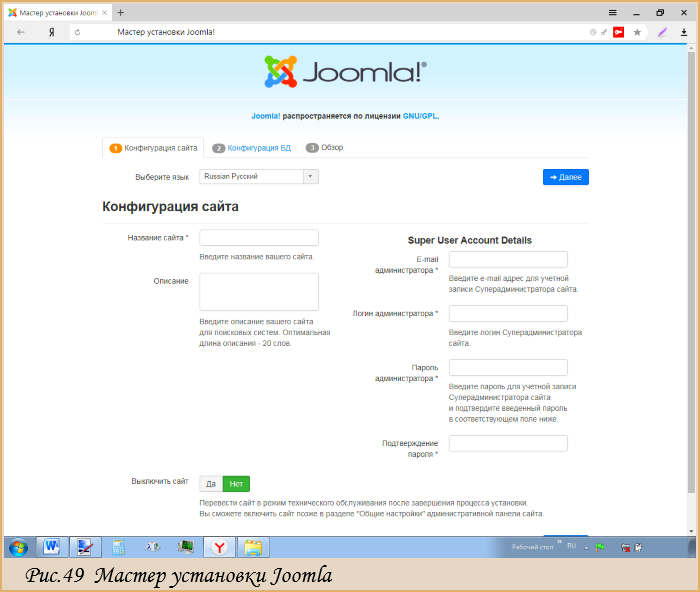Open the red password manager key icon
This screenshot has width=700, height=592.
(x=618, y=32)
